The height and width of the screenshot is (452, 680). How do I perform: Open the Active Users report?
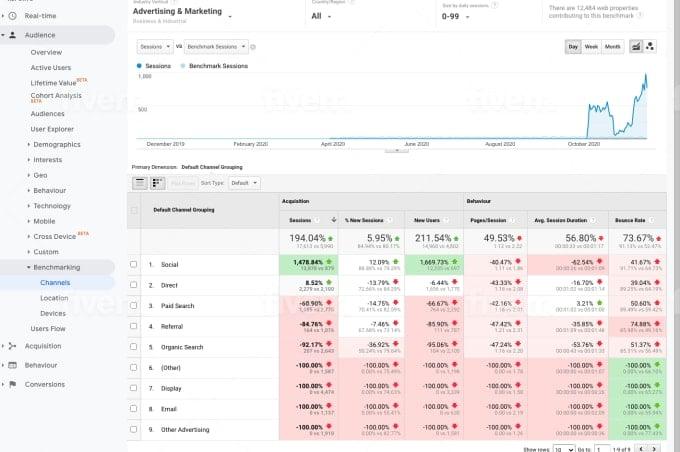tap(51, 68)
